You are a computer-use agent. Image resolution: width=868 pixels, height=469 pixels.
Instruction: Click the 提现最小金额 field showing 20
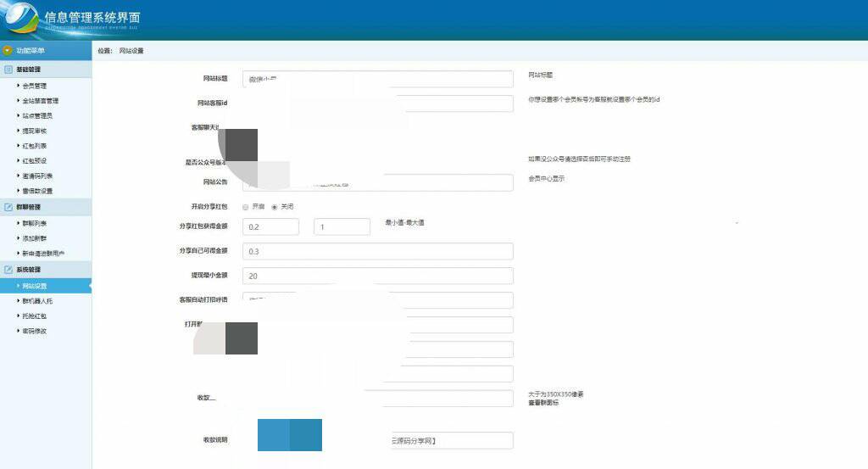pyautogui.click(x=377, y=276)
